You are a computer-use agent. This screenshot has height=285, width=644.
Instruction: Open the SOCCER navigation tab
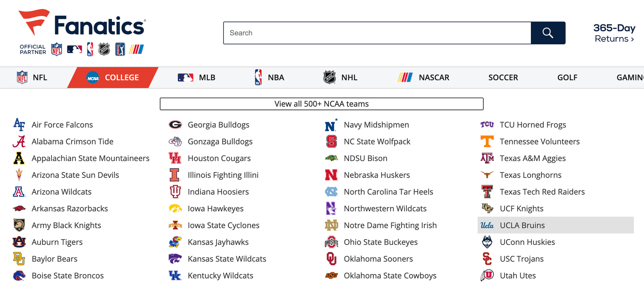(x=503, y=78)
